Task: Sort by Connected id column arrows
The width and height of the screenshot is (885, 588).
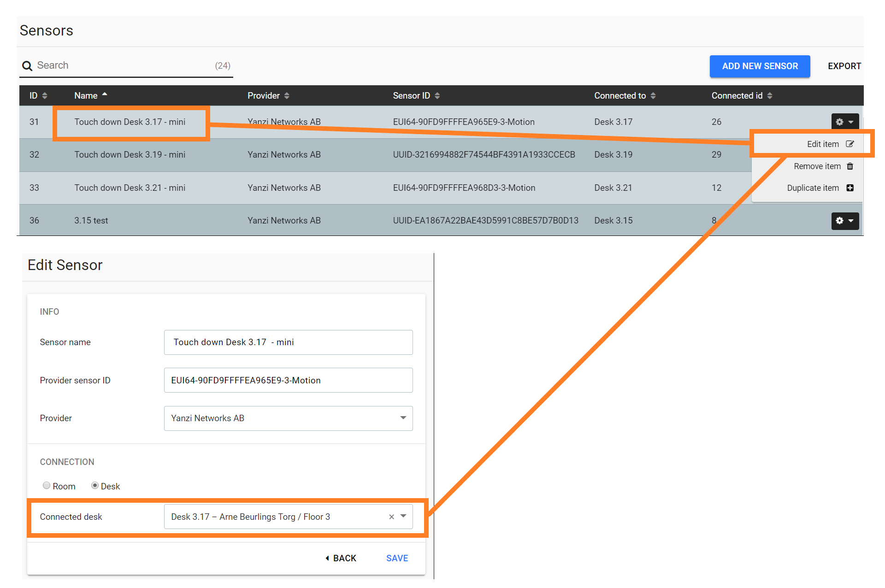Action: tap(770, 95)
